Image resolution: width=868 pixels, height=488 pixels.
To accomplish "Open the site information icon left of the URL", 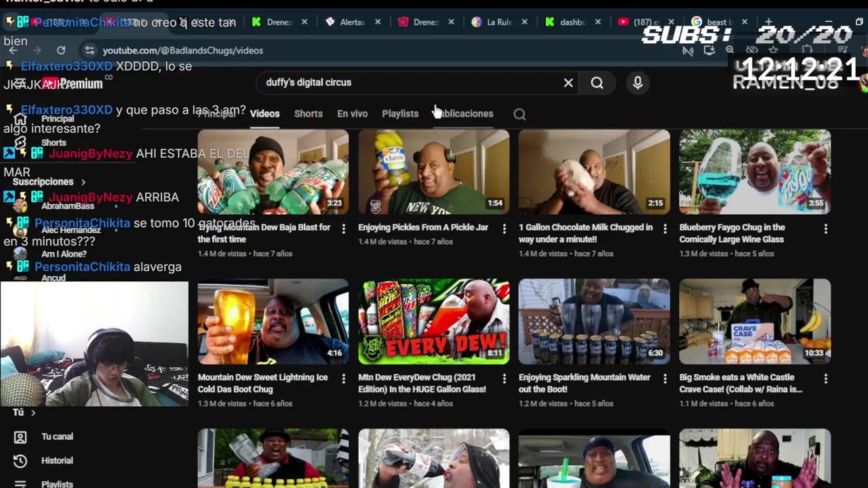I will [90, 50].
